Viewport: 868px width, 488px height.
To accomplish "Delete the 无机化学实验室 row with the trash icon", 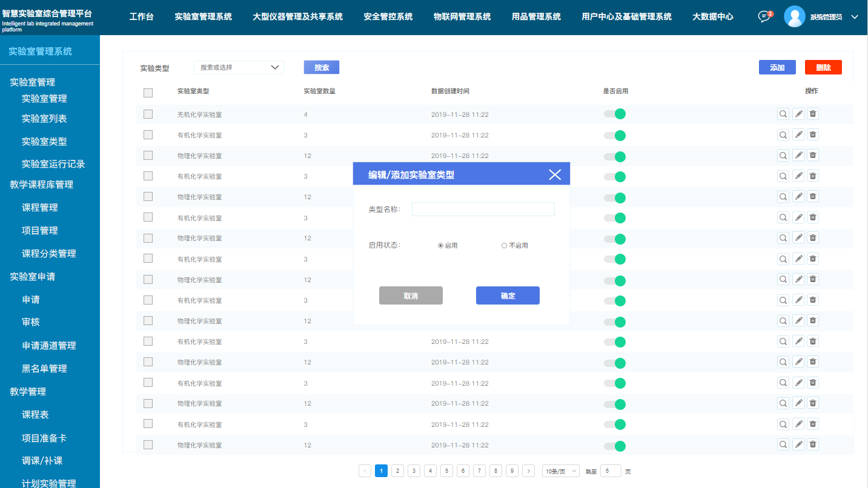I will (x=813, y=114).
